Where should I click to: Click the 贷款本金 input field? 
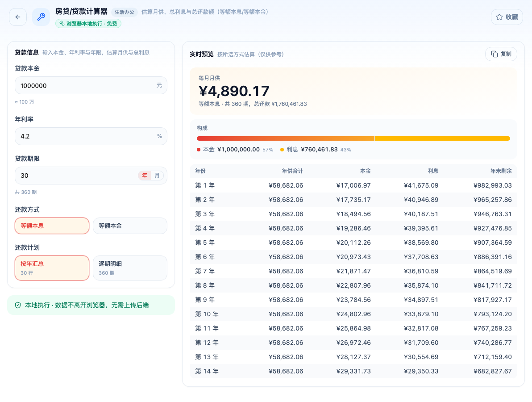click(91, 86)
